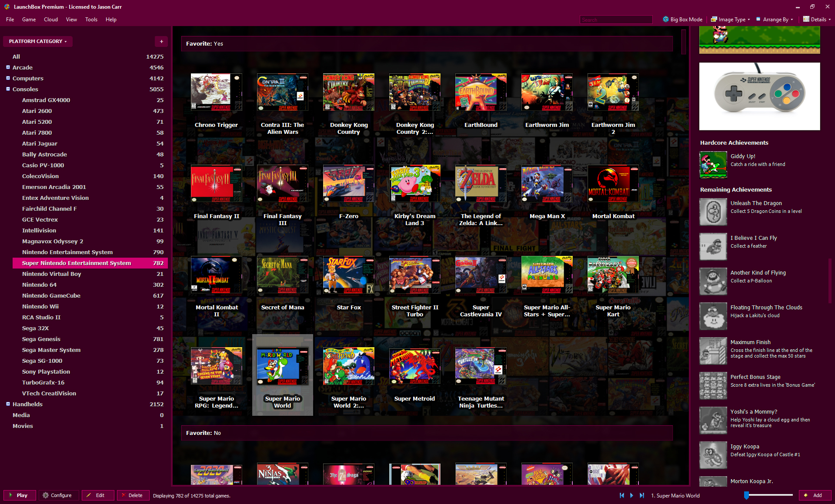Click the games list vertical scrollbar
This screenshot has height=504, width=835.
point(684,42)
